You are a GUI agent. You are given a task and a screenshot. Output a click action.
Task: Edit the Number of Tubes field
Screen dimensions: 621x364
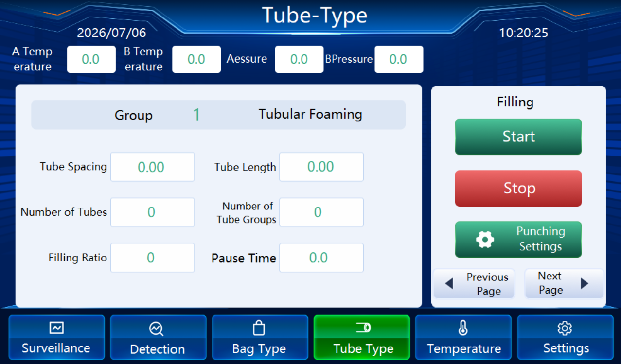point(153,212)
